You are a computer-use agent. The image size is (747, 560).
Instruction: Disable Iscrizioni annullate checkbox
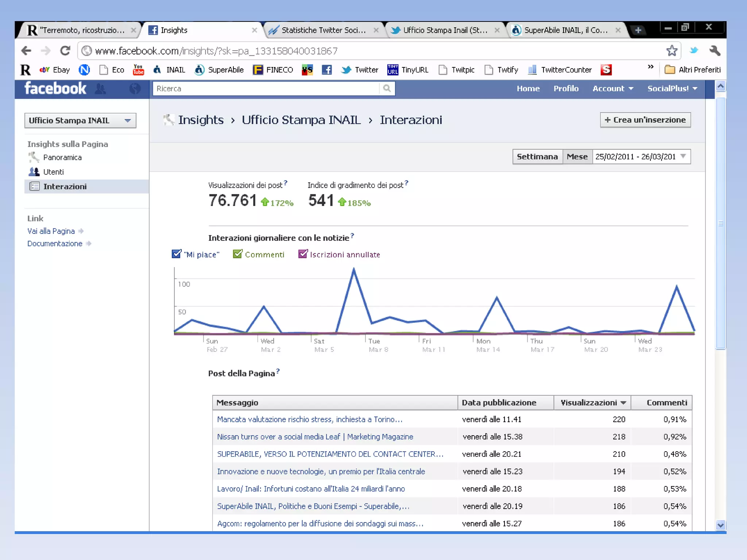[x=303, y=254]
